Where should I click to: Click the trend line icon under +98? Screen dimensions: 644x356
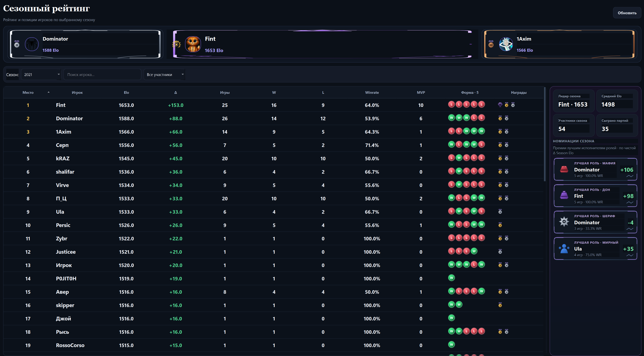(x=630, y=203)
